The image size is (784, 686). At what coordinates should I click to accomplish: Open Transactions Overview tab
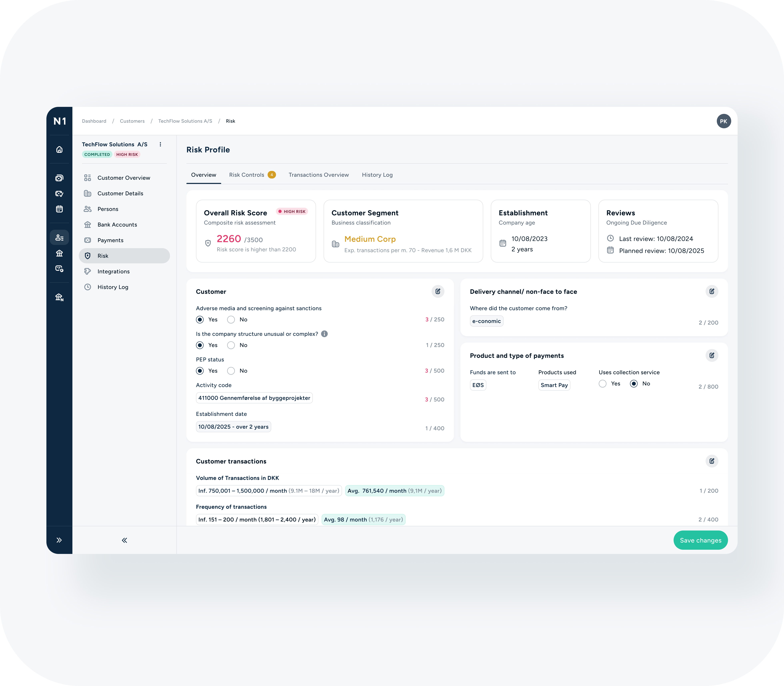pos(318,175)
